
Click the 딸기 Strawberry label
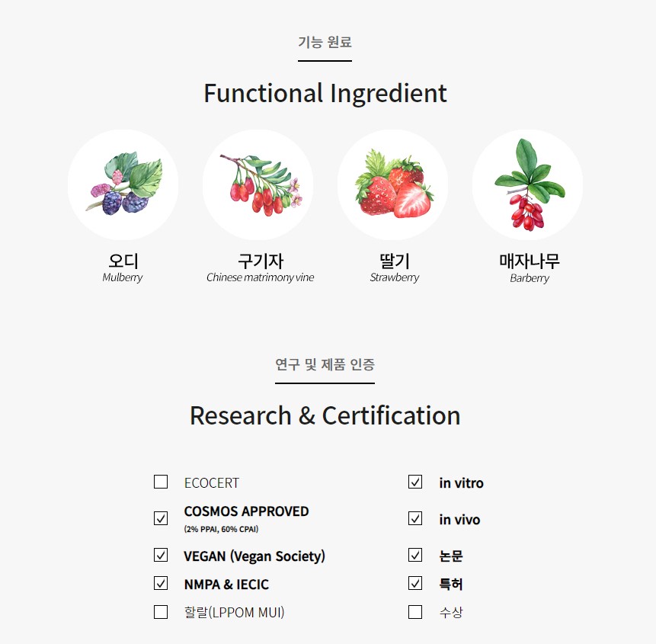[x=394, y=268]
